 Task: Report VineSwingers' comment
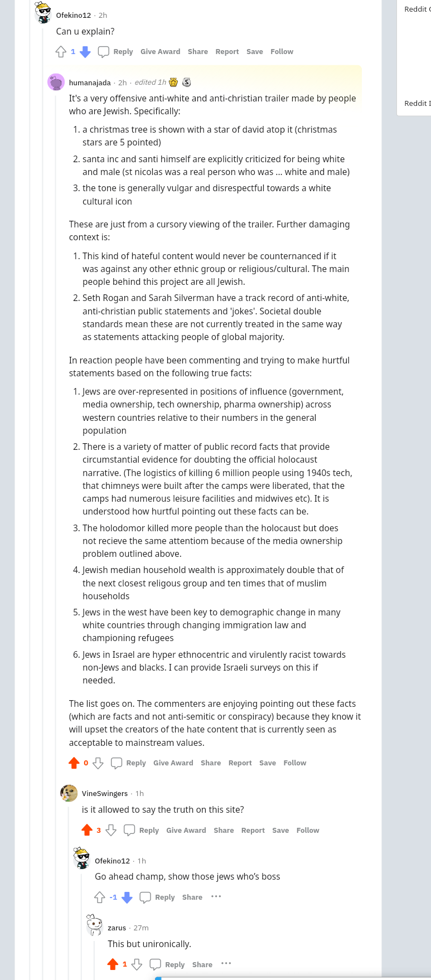253,831
